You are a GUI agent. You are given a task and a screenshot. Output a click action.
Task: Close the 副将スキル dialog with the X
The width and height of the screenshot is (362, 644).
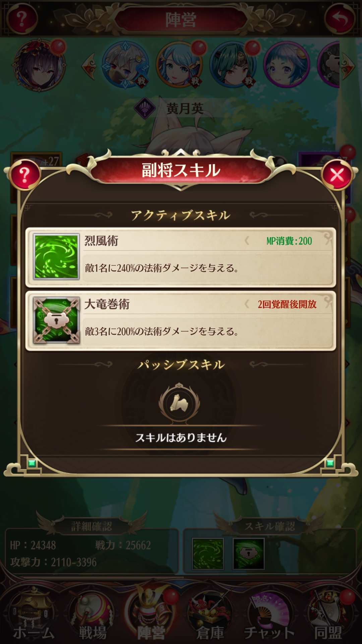[x=337, y=175]
